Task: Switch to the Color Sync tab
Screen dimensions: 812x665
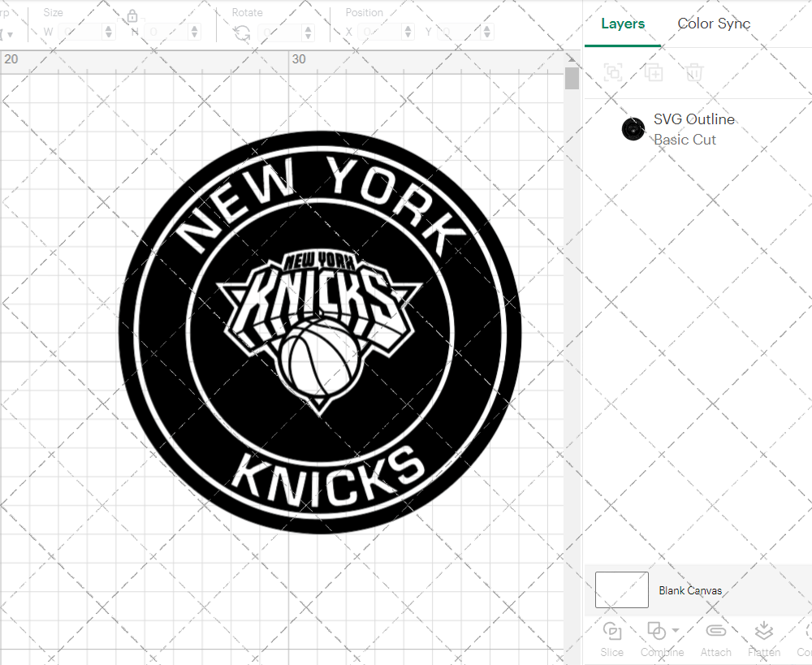Action: pos(714,24)
